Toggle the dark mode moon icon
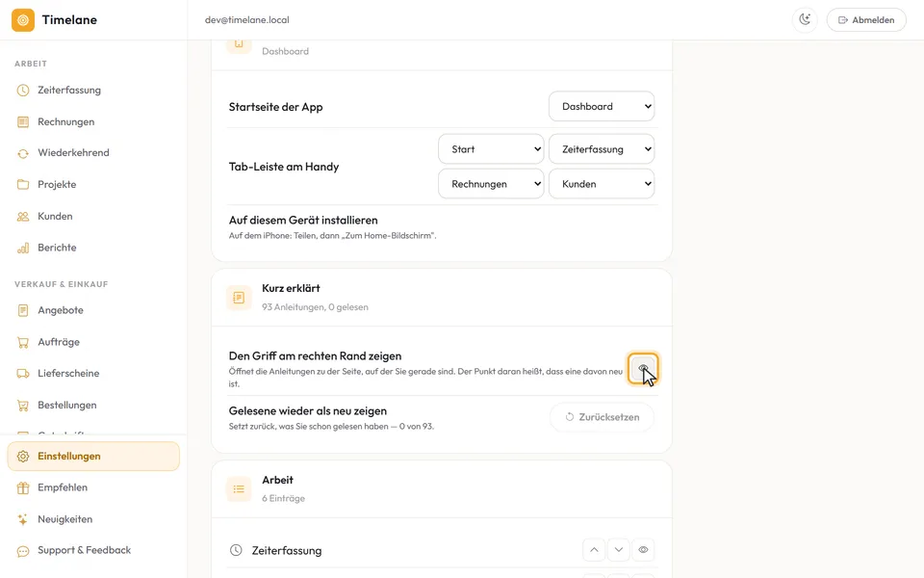 tap(805, 20)
